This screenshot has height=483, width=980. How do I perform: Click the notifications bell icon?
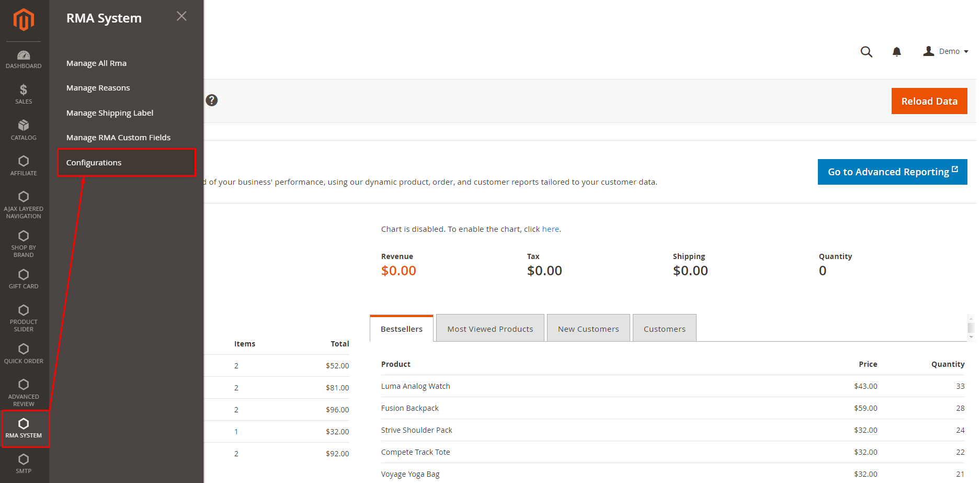coord(897,51)
